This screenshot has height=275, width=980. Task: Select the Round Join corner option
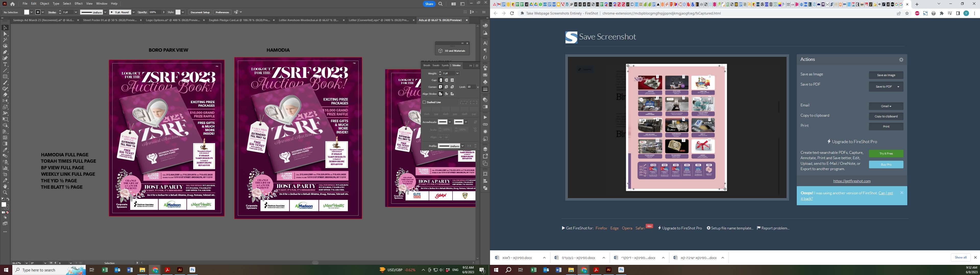[x=446, y=87]
